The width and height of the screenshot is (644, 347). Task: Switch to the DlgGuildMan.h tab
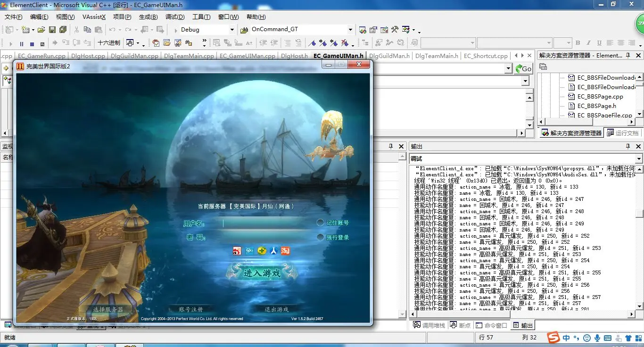(x=389, y=56)
